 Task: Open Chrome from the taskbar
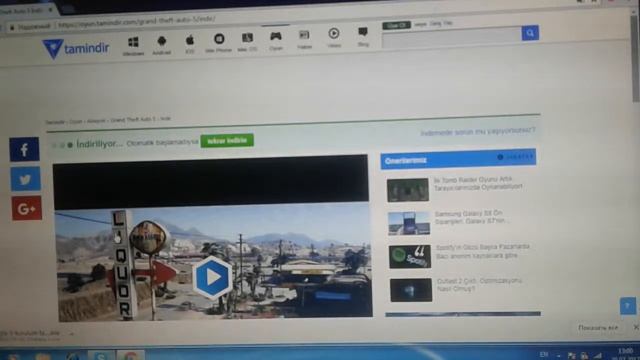coord(131,355)
